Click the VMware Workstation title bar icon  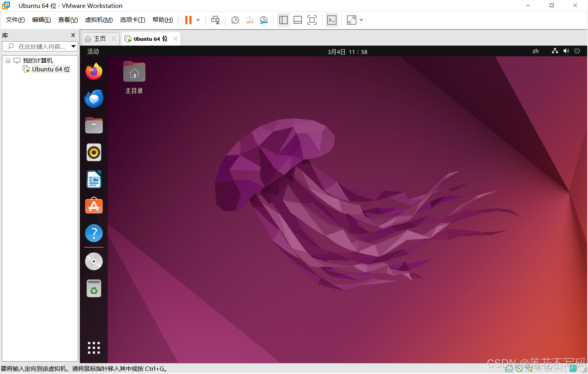(6, 6)
